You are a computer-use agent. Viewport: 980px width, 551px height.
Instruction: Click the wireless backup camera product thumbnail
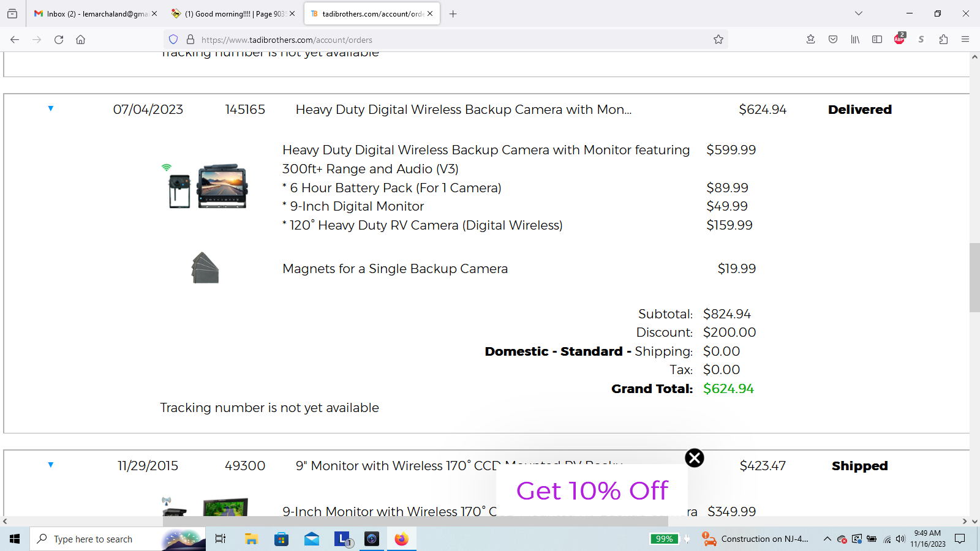click(x=208, y=187)
